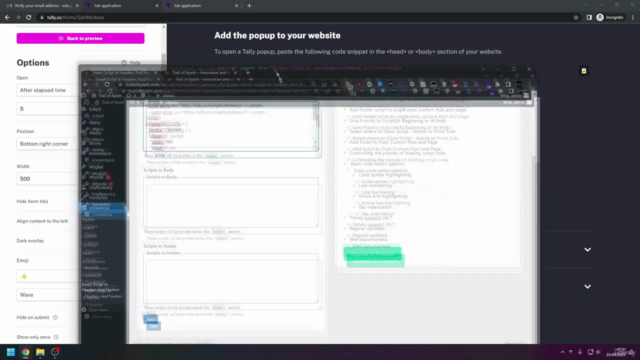Click the Emoji field with the waving hand
Image resolution: width=640 pixels, height=360 pixels.
(x=47, y=277)
